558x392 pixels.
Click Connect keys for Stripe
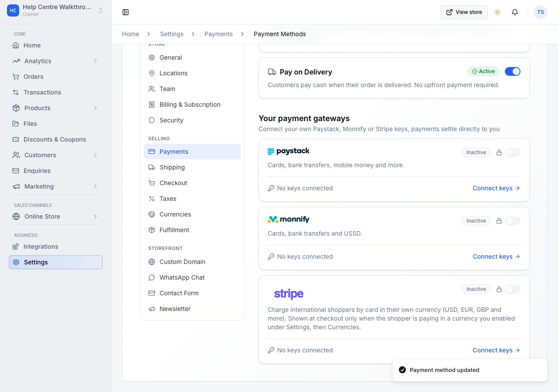pos(497,350)
